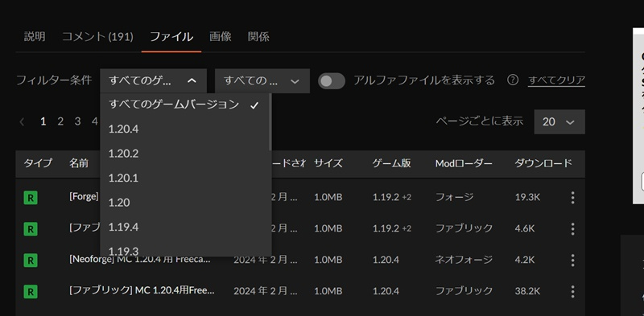
Task: Go to page 3
Action: point(77,121)
